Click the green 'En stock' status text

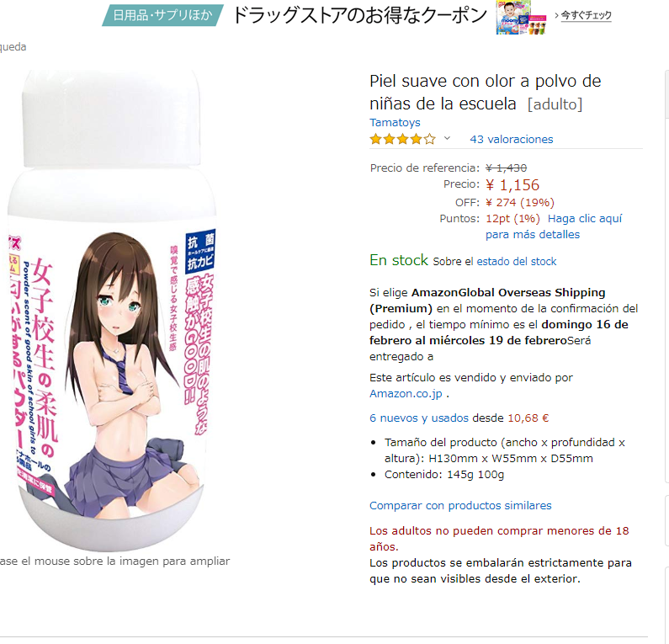tap(399, 260)
